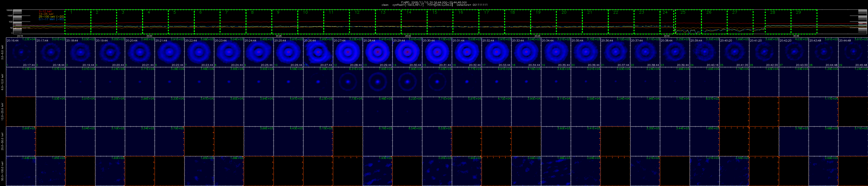Viewport: 868px width, 186px height.
Task: Click the 20:40 tick label on time axis
Action: 666,36
